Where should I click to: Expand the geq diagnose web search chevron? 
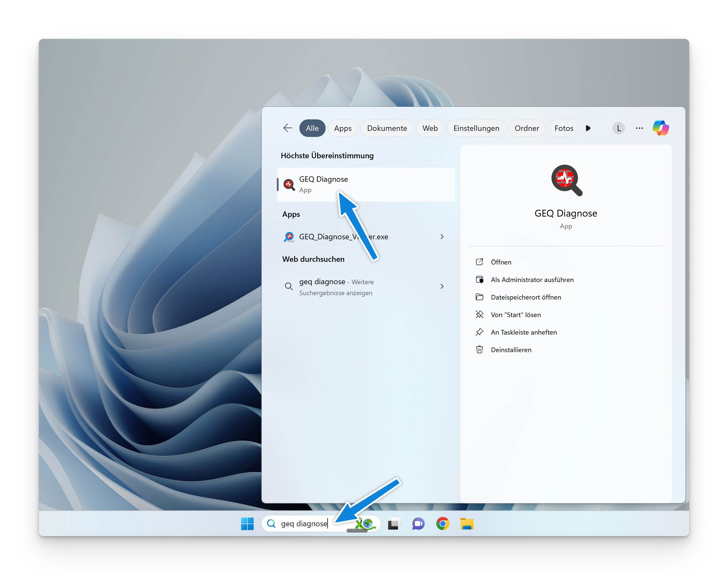[442, 286]
